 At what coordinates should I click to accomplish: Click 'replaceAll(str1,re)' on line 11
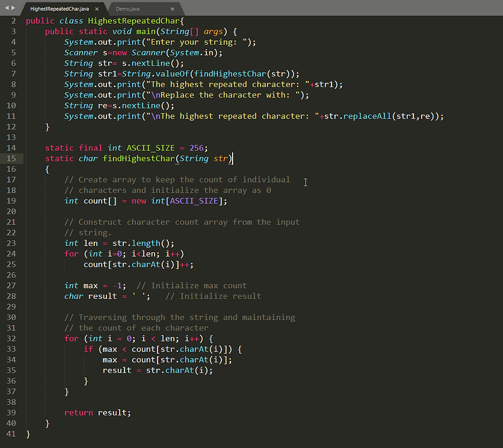391,116
